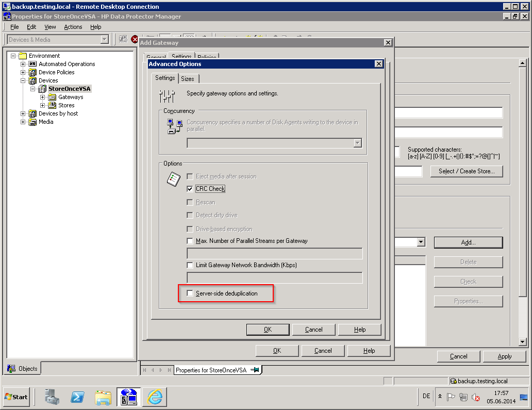Click the Action Center flag tray icon
The width and height of the screenshot is (532, 410).
[451, 397]
